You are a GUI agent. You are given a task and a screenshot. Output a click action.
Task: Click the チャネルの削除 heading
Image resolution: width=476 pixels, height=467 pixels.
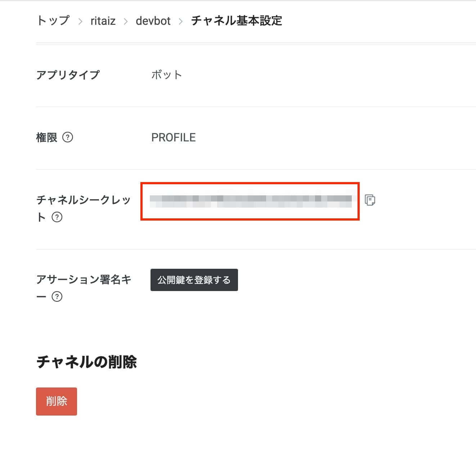pos(87,362)
